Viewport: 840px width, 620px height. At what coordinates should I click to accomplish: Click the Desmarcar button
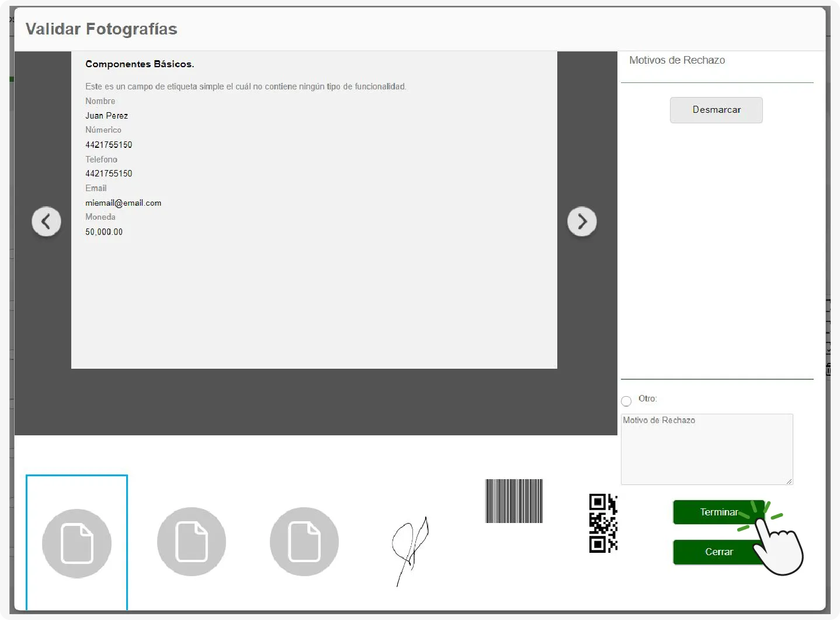pyautogui.click(x=716, y=110)
